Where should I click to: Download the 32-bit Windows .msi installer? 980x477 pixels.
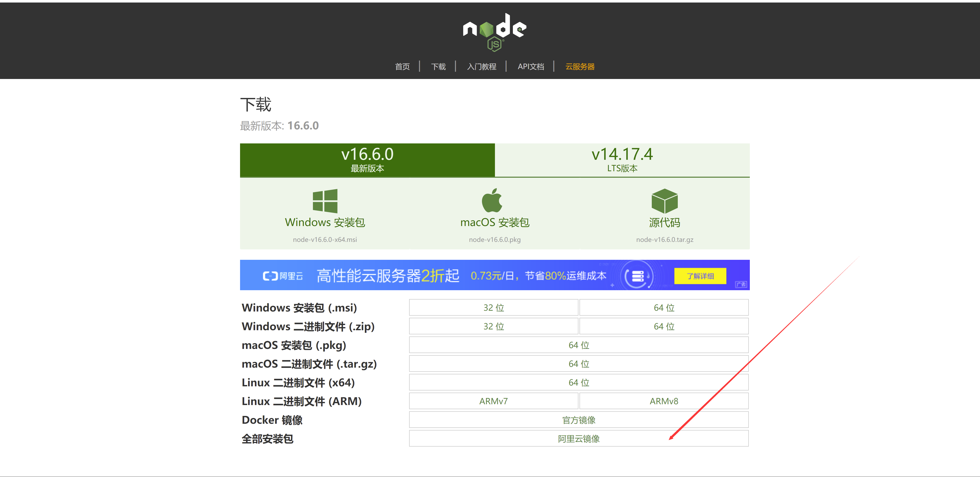[493, 308]
